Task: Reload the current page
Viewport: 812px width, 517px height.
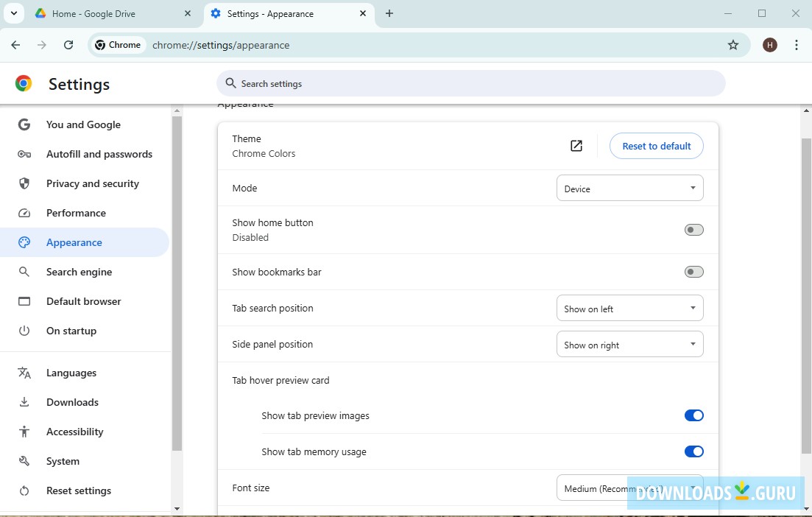Action: tap(68, 45)
